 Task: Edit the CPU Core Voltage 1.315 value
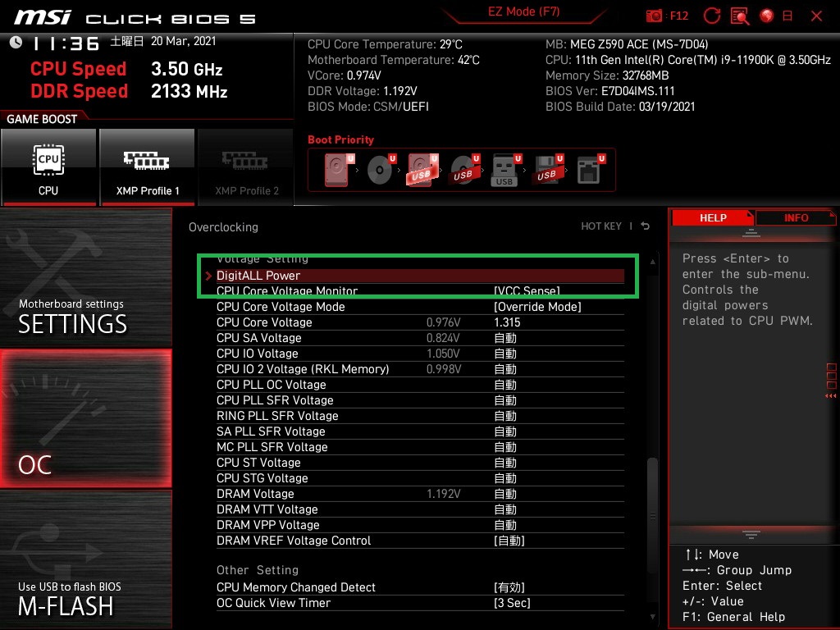click(x=507, y=322)
